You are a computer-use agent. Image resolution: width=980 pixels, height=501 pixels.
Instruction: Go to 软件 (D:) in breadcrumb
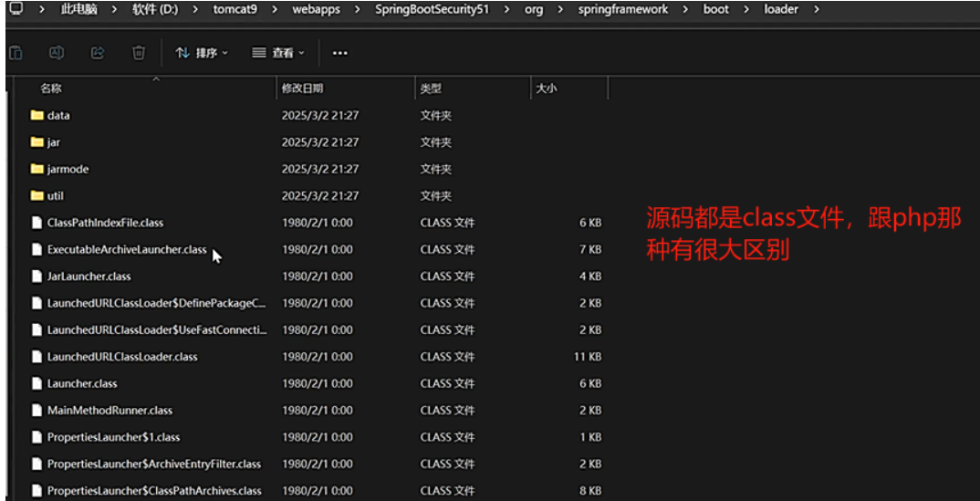(155, 9)
